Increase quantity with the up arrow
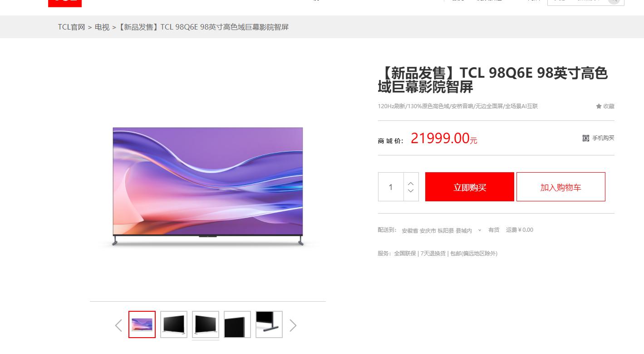644x354 pixels. [411, 183]
